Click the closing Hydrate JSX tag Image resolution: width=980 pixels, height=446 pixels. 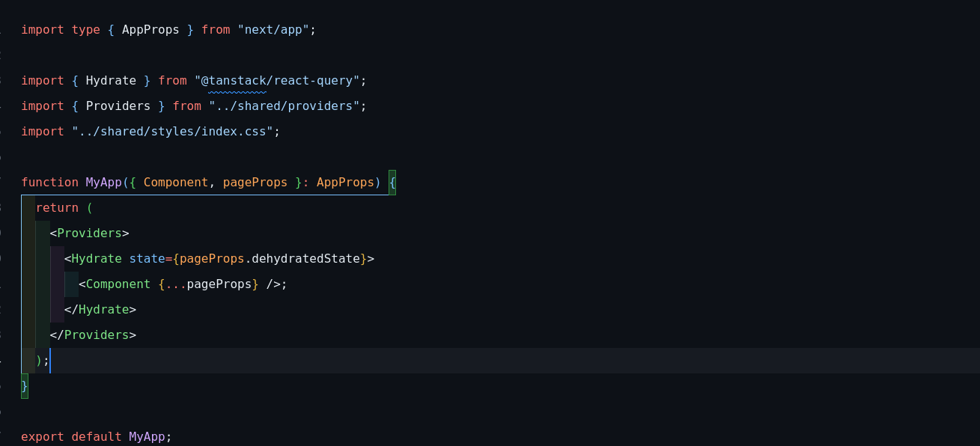tap(103, 310)
